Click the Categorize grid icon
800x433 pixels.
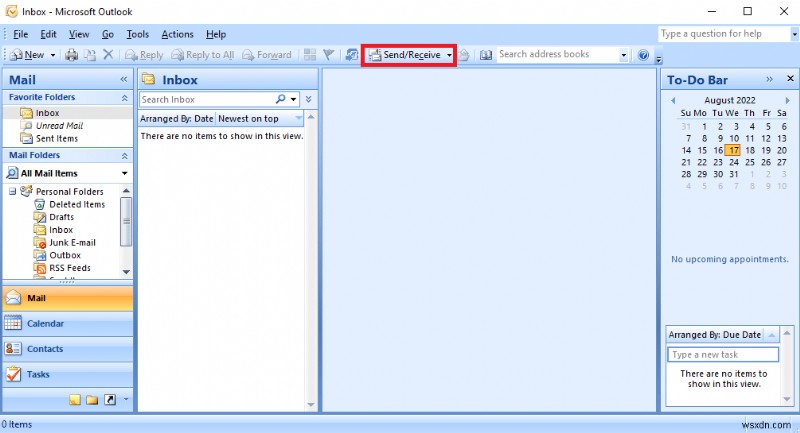coord(310,55)
